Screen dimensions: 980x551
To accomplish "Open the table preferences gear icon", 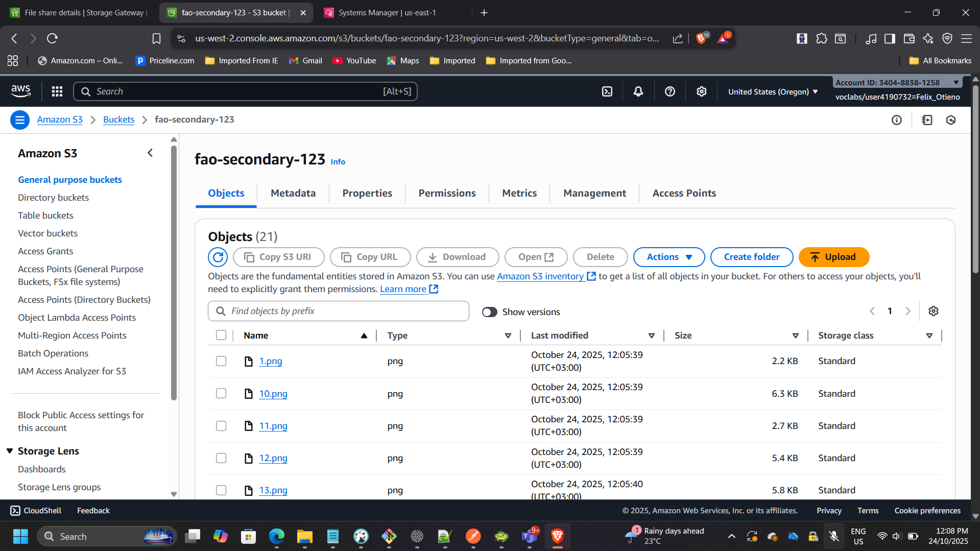I will (933, 311).
